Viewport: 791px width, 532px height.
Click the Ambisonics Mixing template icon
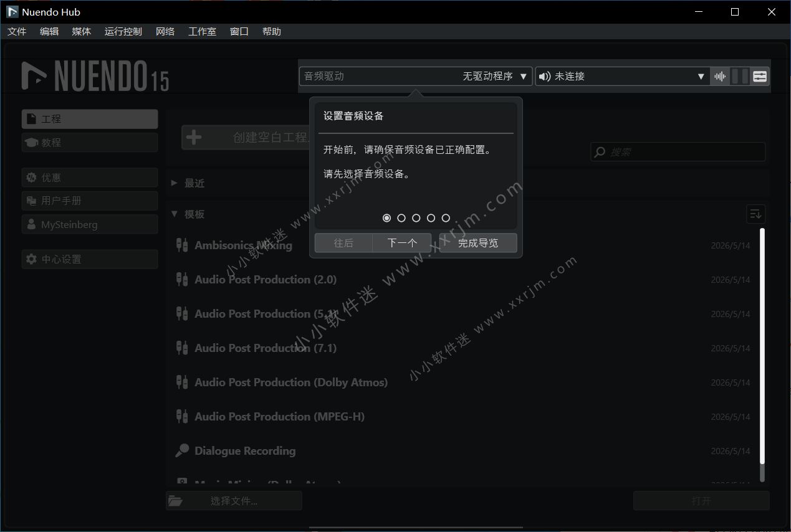[x=182, y=245]
